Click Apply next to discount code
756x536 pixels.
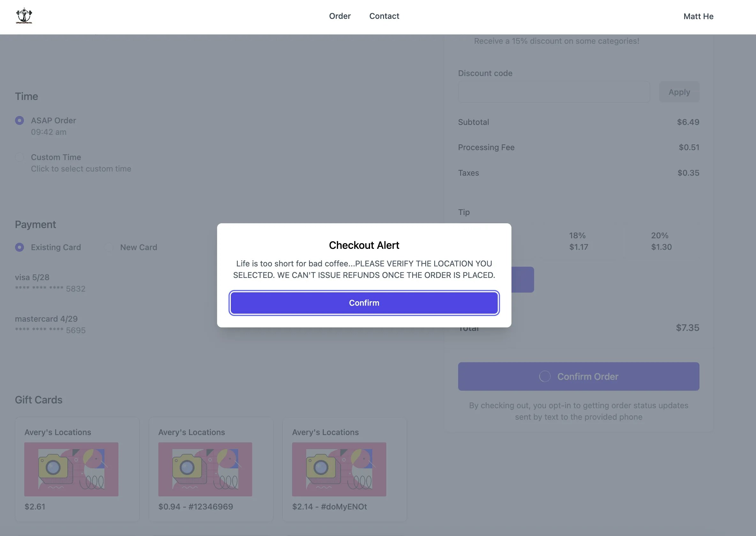(679, 92)
